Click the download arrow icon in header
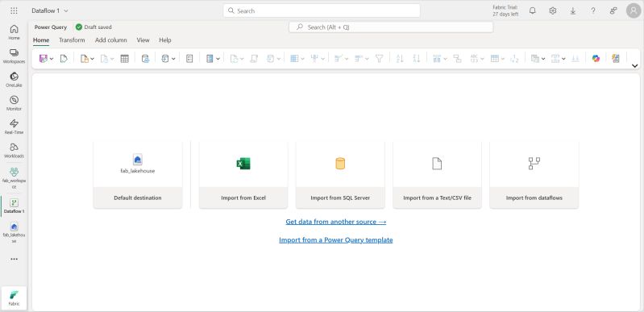The height and width of the screenshot is (312, 644). pyautogui.click(x=573, y=10)
